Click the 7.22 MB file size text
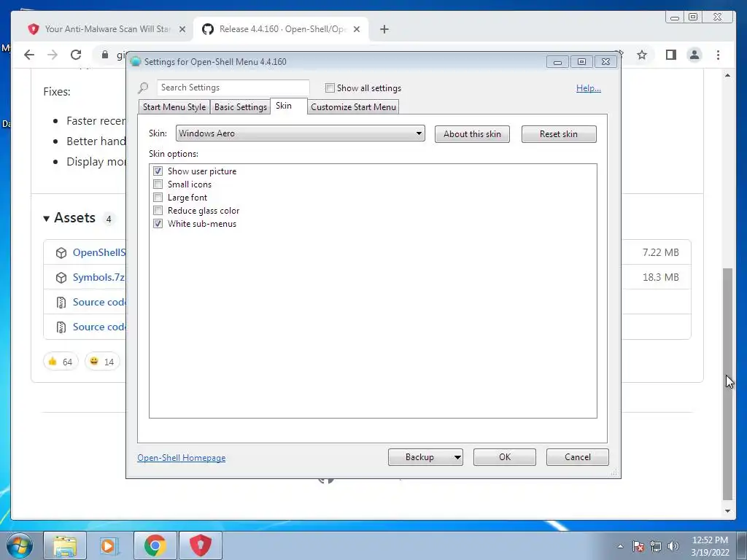The width and height of the screenshot is (747, 560). point(661,252)
